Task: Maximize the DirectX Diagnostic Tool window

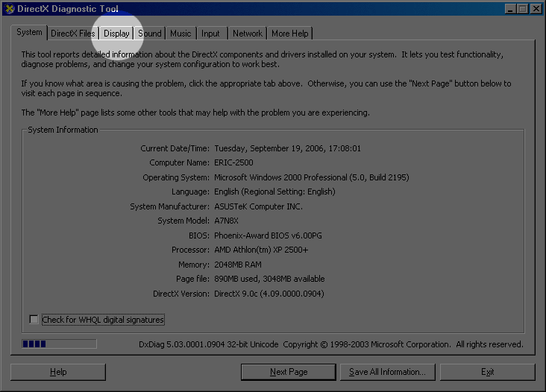Action: coord(523,9)
